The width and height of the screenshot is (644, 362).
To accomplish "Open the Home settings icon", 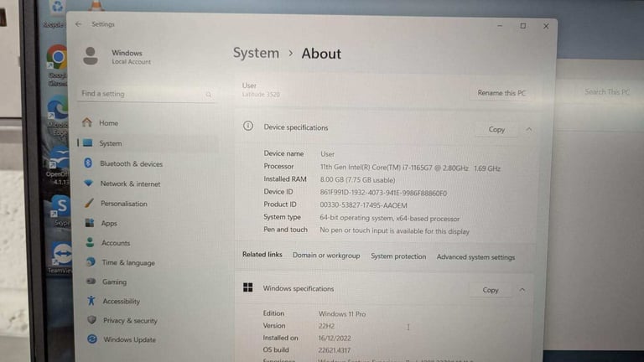I will 86,122.
